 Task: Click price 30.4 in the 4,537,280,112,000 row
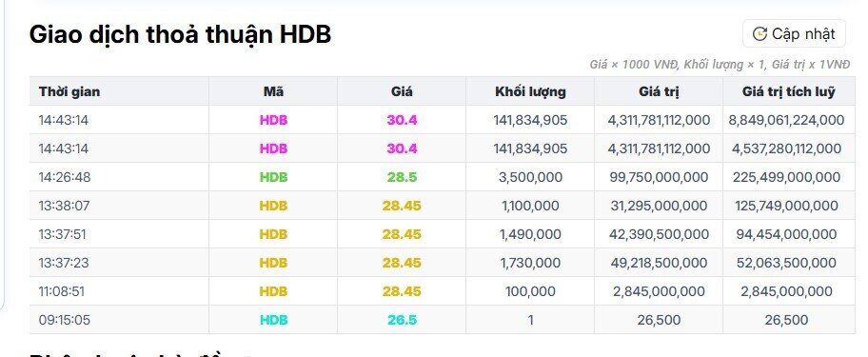click(402, 149)
